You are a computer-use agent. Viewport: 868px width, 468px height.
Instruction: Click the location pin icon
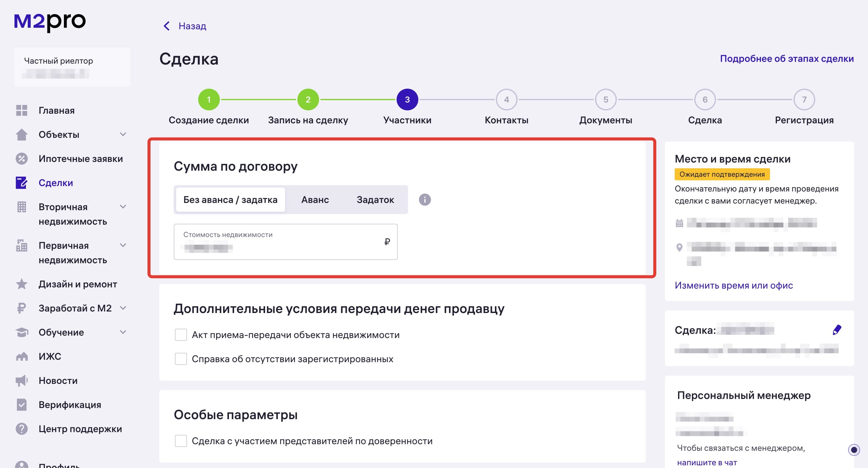click(x=679, y=248)
